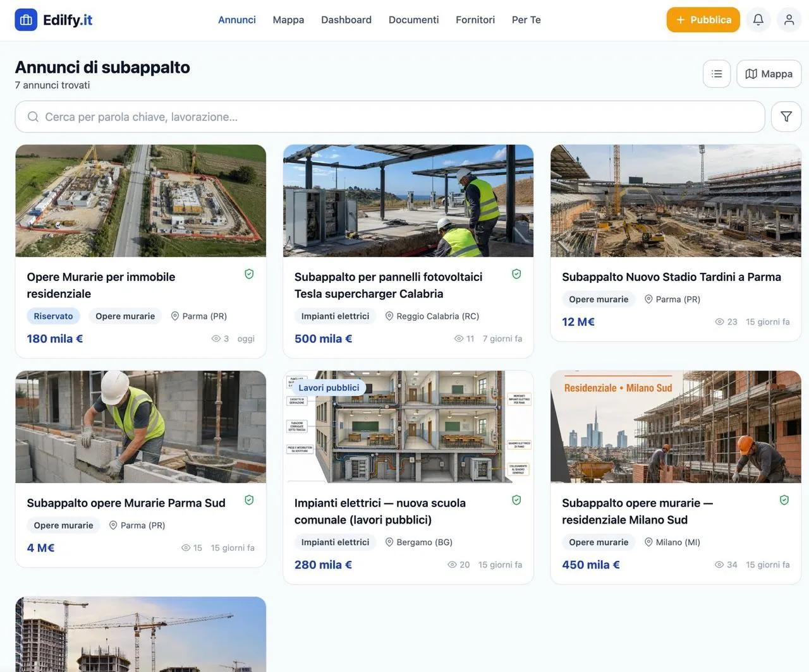This screenshot has width=809, height=672.
Task: Click location pin next to Reggio Calabria (RC)
Action: (389, 316)
